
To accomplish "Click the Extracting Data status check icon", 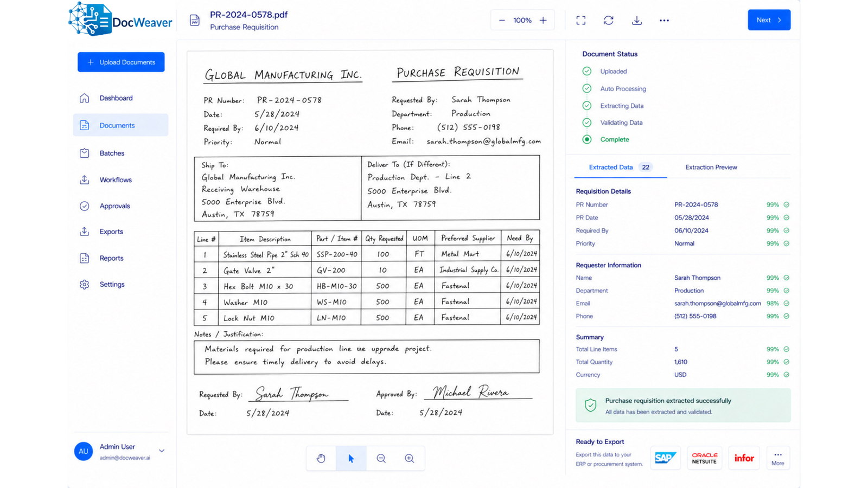I will point(587,106).
